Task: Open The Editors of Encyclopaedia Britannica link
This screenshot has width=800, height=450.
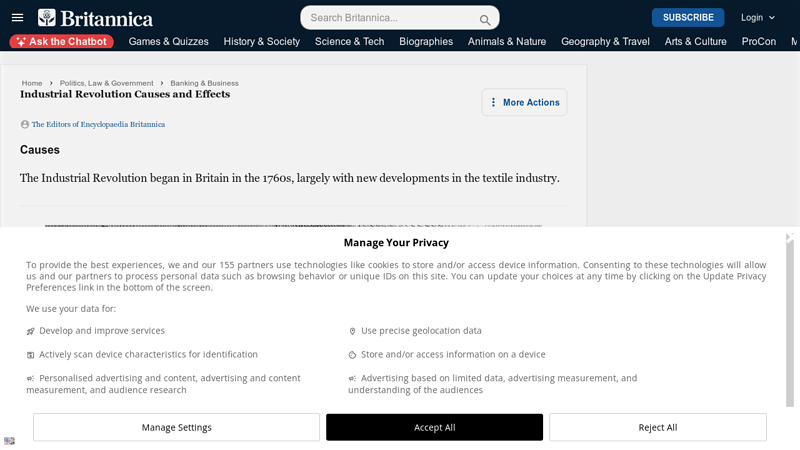Action: [x=98, y=125]
